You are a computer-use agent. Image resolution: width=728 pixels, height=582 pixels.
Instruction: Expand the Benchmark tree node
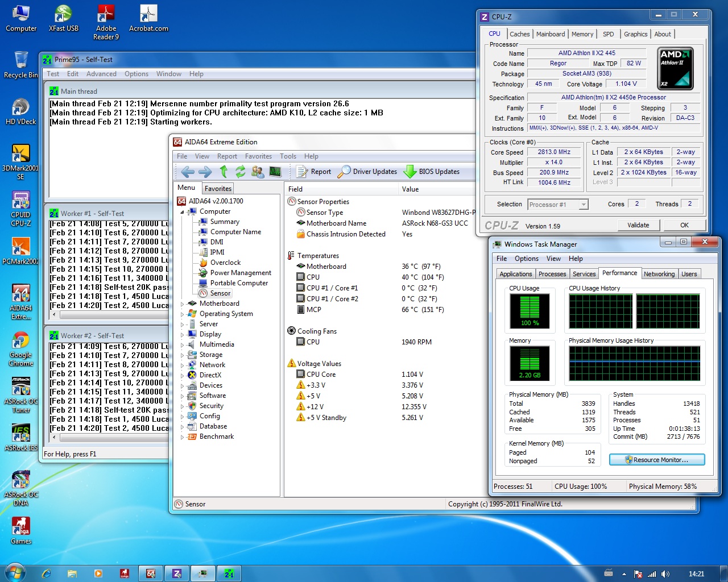[183, 436]
